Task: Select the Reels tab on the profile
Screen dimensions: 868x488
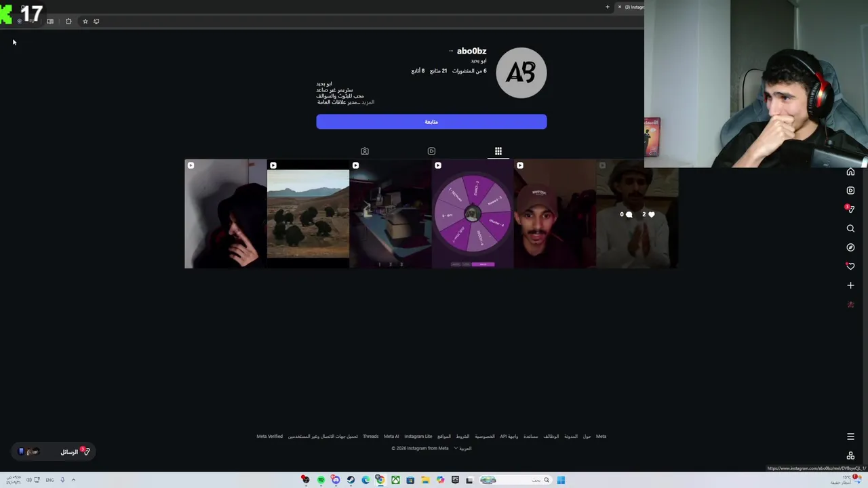Action: tap(431, 151)
